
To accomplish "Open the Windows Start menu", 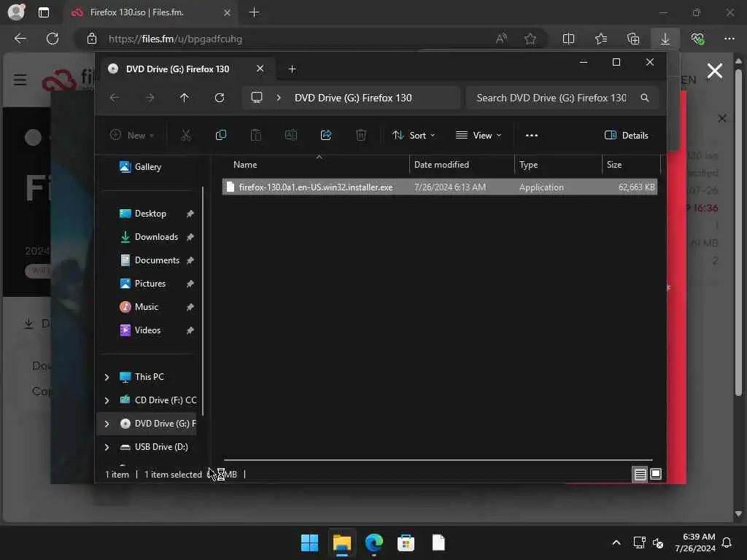I will click(x=309, y=542).
